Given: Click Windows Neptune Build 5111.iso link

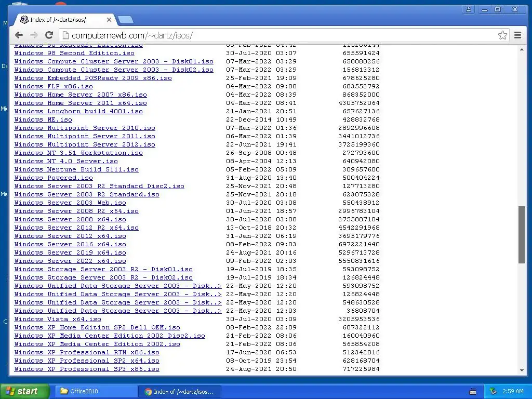Looking at the screenshot, I should [x=76, y=170].
